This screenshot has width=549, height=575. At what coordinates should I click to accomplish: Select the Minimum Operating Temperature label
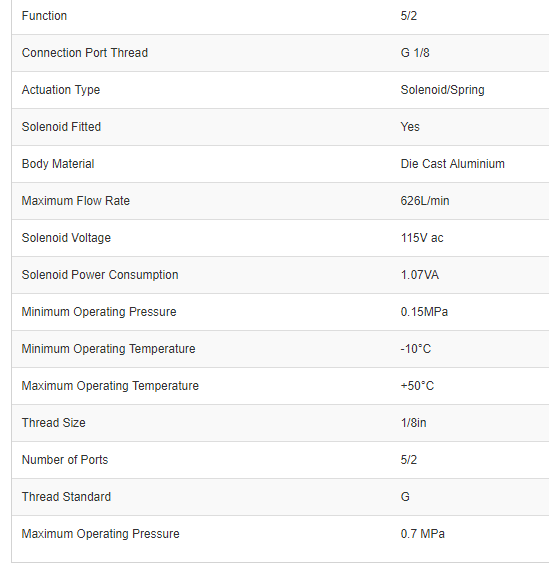coord(109,349)
